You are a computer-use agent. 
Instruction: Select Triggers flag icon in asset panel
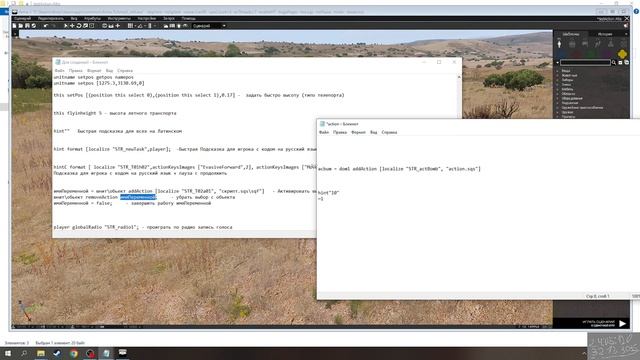pos(585,44)
